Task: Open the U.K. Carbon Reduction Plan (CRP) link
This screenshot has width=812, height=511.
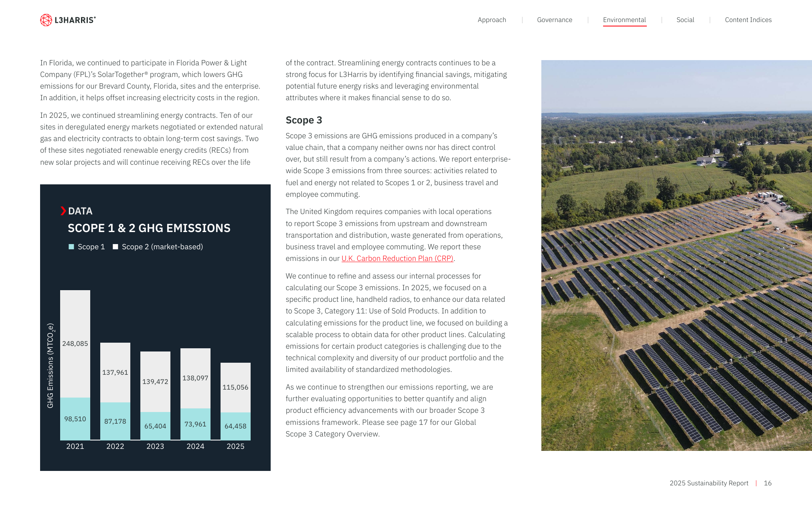Action: (x=397, y=259)
